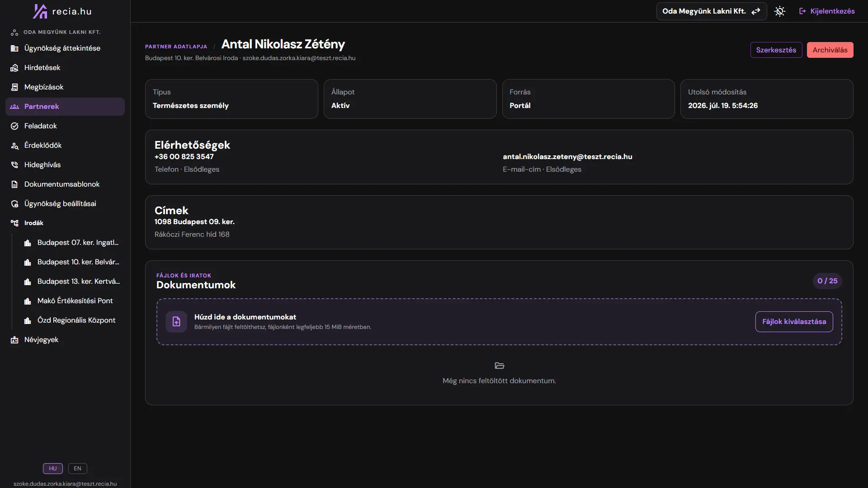
Task: Click the Megbízások receipt icon
Action: (x=14, y=87)
